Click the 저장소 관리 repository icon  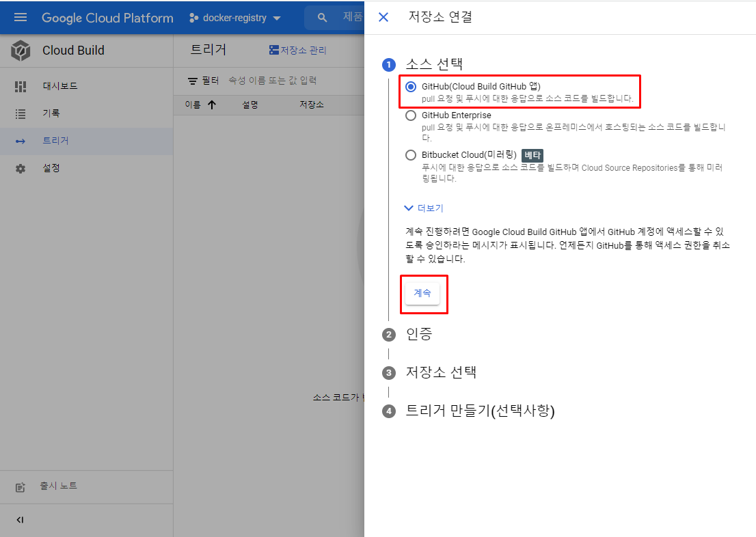click(x=274, y=50)
